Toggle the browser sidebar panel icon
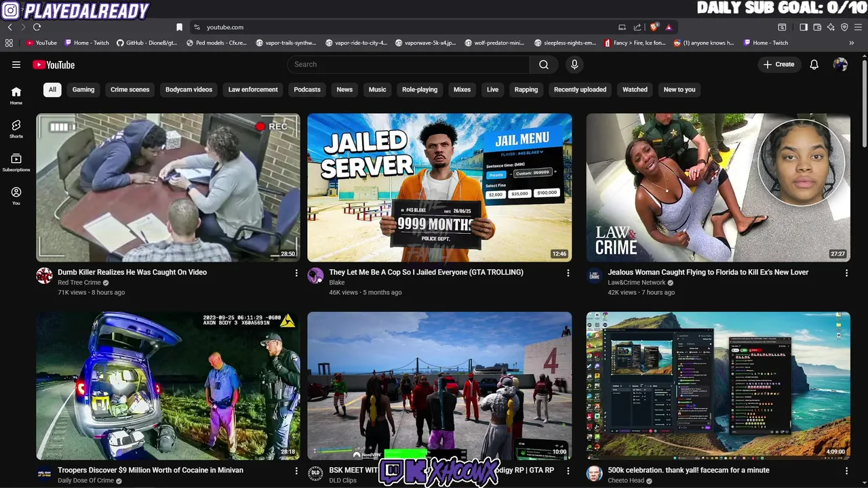Image resolution: width=868 pixels, height=488 pixels. [x=804, y=27]
